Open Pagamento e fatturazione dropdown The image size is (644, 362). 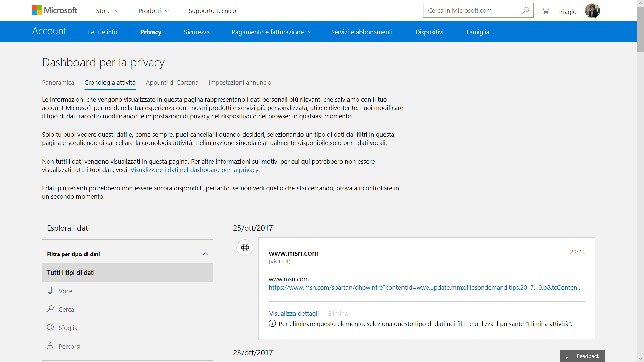(272, 32)
